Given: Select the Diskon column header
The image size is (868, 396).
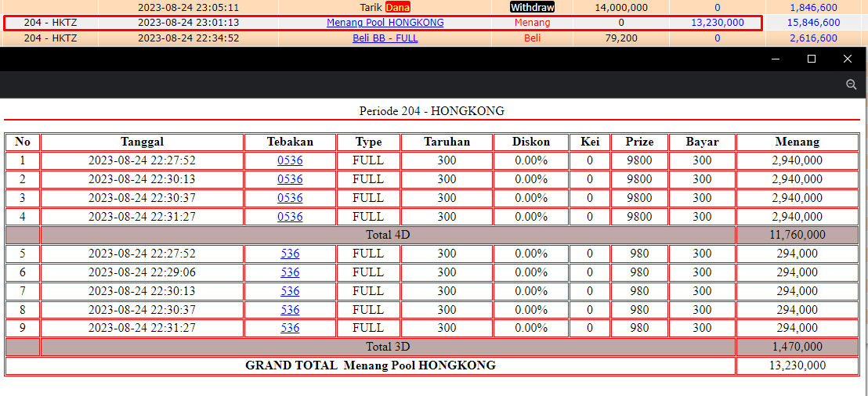Looking at the screenshot, I should (x=531, y=142).
